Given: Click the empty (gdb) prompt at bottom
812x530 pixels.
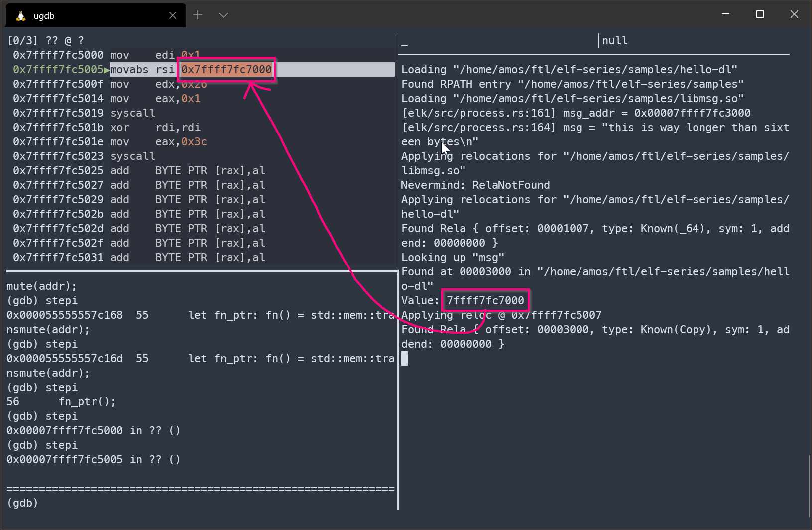Looking at the screenshot, I should click(x=22, y=503).
